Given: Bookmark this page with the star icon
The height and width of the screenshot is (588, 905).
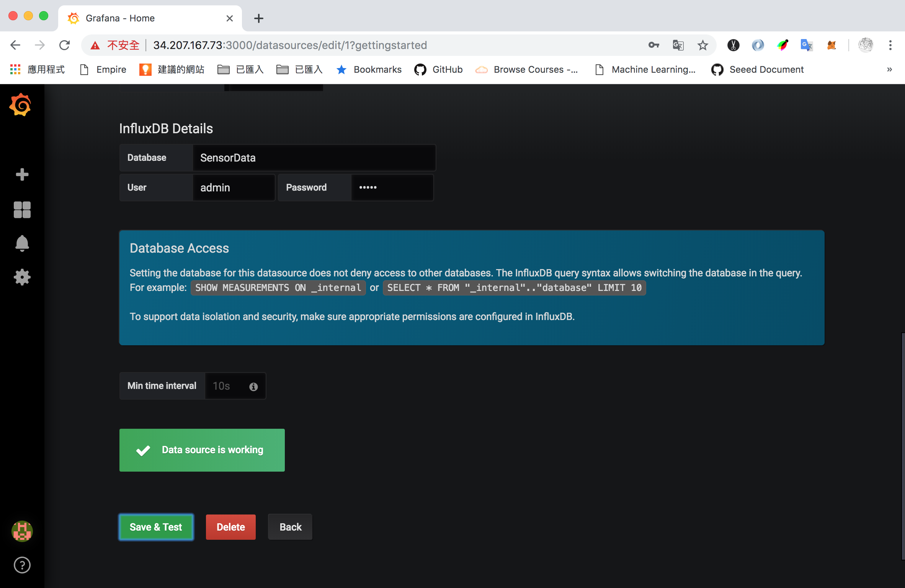Looking at the screenshot, I should pos(703,45).
